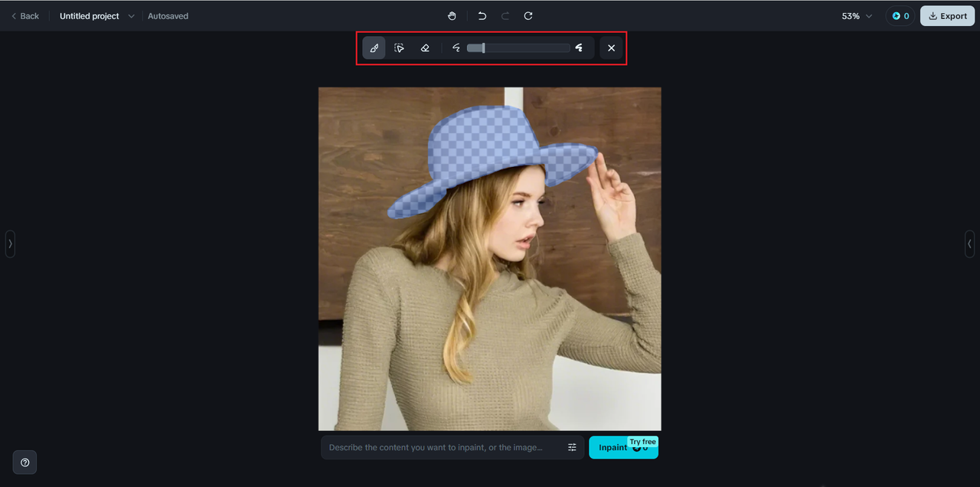Screen dimensions: 980x487
Task: Select the eraser tool
Action: pos(425,47)
